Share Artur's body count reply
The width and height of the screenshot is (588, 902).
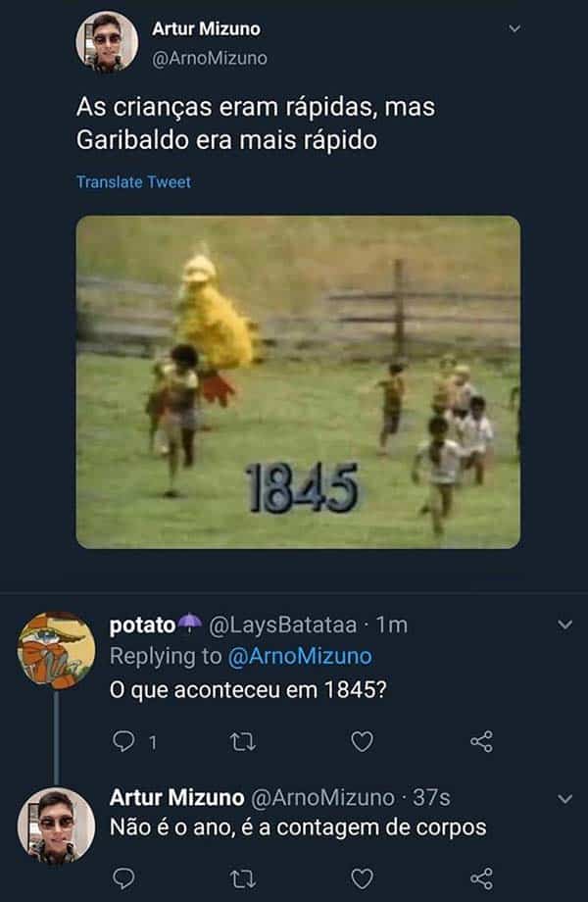coord(481,877)
